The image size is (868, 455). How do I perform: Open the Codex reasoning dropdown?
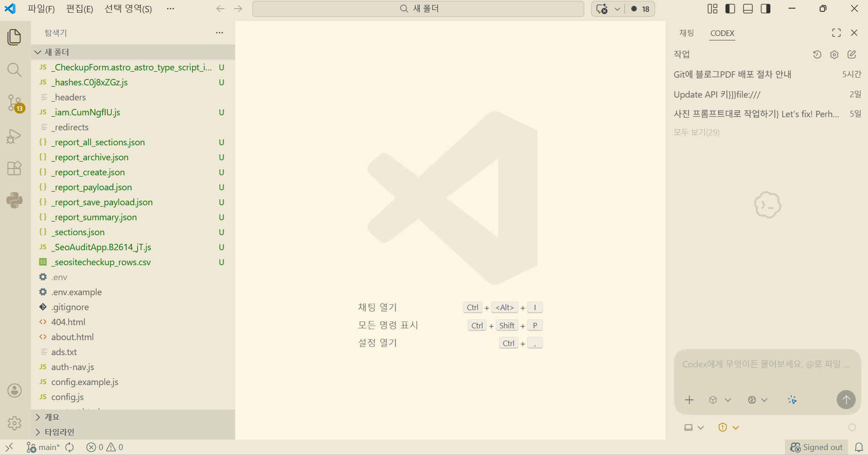pos(758,400)
